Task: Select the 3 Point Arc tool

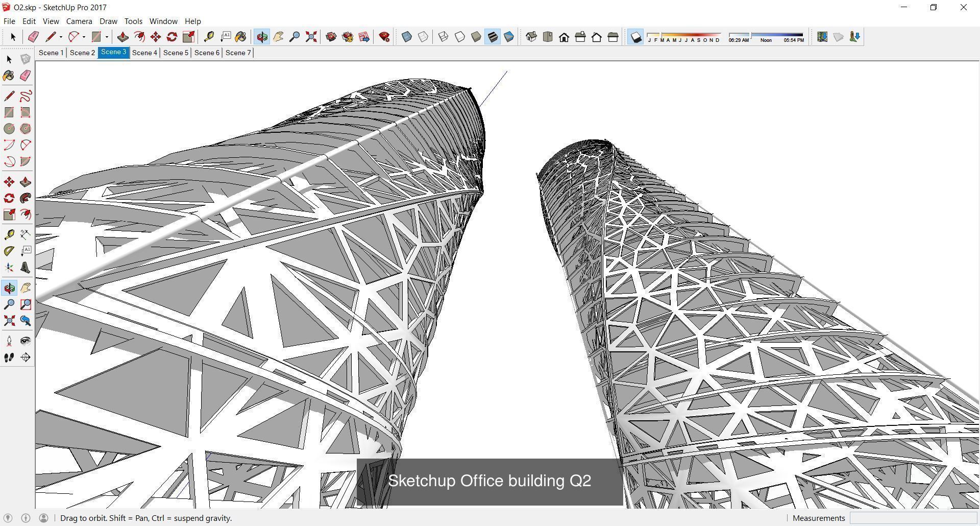Action: pyautogui.click(x=9, y=161)
